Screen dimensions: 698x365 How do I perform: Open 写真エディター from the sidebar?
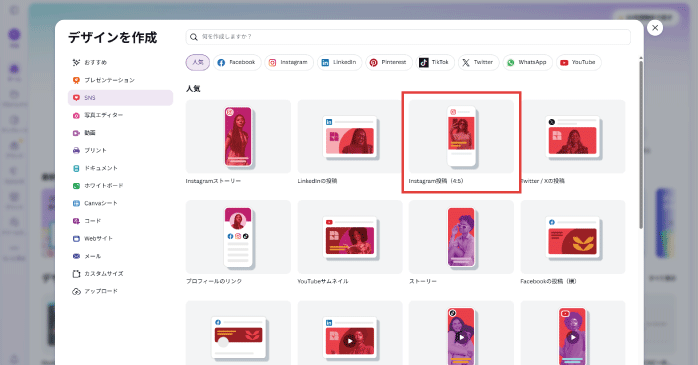click(x=120, y=115)
